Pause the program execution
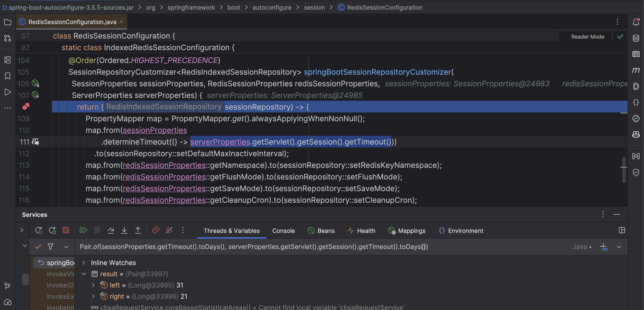The height and width of the screenshot is (310, 644). [97, 230]
